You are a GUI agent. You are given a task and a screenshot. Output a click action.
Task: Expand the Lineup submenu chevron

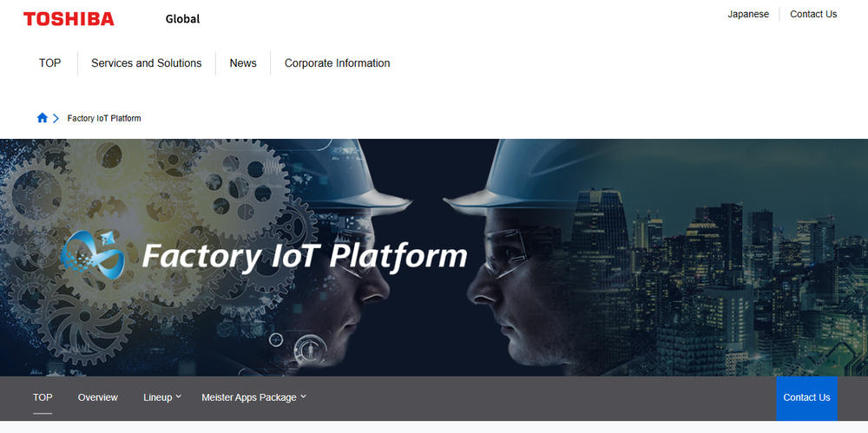tap(178, 397)
